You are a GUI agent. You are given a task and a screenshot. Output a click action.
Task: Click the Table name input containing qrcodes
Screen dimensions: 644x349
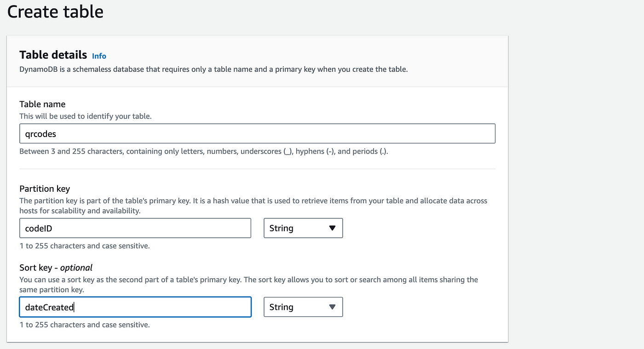pos(257,133)
